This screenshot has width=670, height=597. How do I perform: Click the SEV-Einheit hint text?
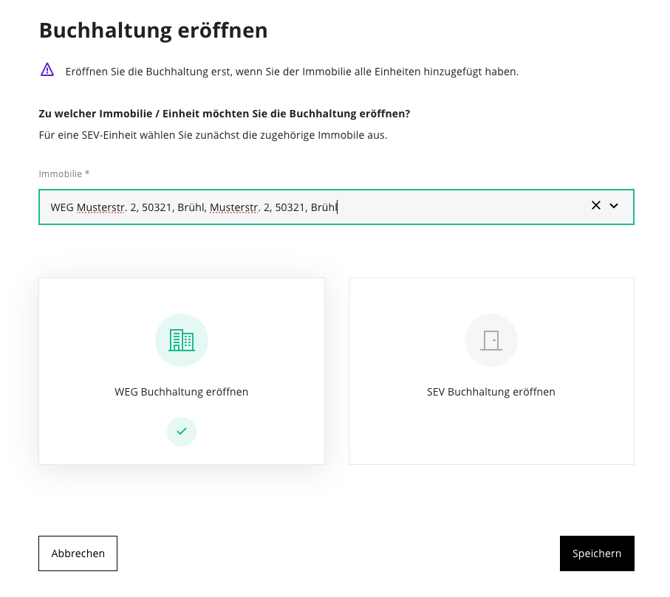(x=212, y=134)
